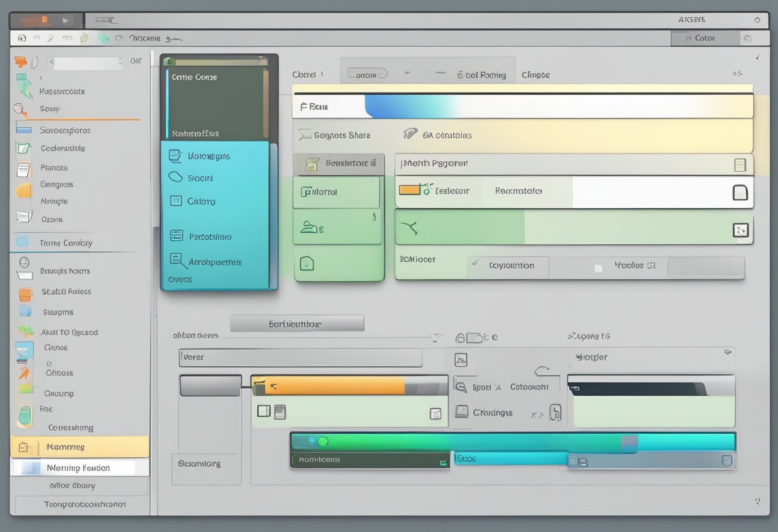
Task: Enable the 'Caiong' checkbox option
Action: point(177,200)
